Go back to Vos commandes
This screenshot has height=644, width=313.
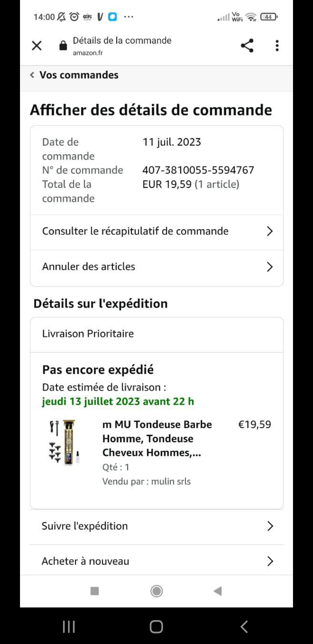pyautogui.click(x=74, y=75)
